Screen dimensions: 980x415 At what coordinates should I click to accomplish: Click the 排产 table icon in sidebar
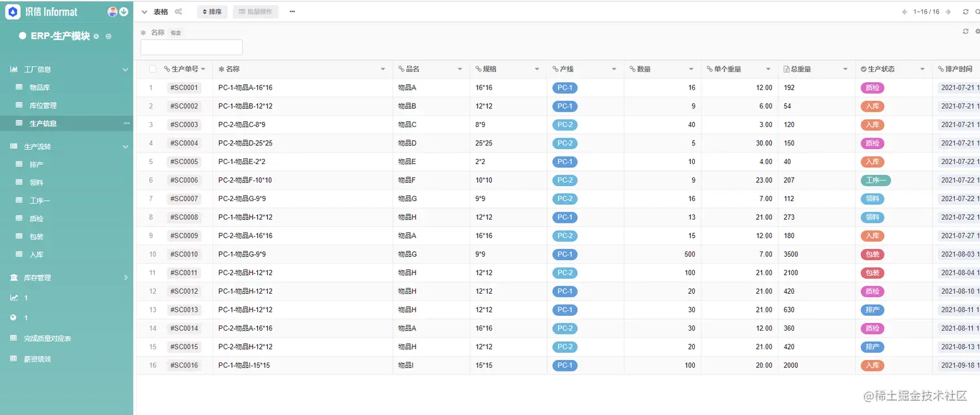19,164
